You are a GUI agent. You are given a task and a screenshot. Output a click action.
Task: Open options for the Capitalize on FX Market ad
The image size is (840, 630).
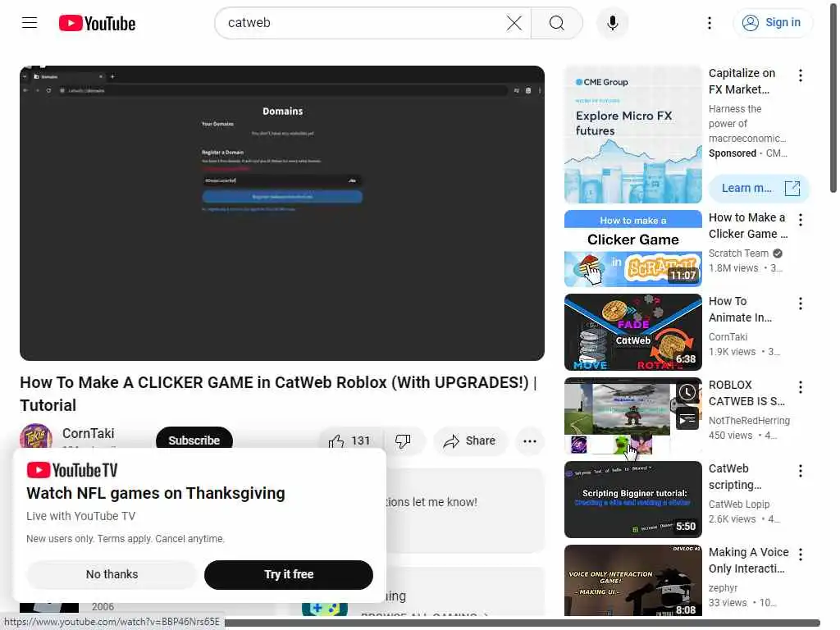pos(801,75)
